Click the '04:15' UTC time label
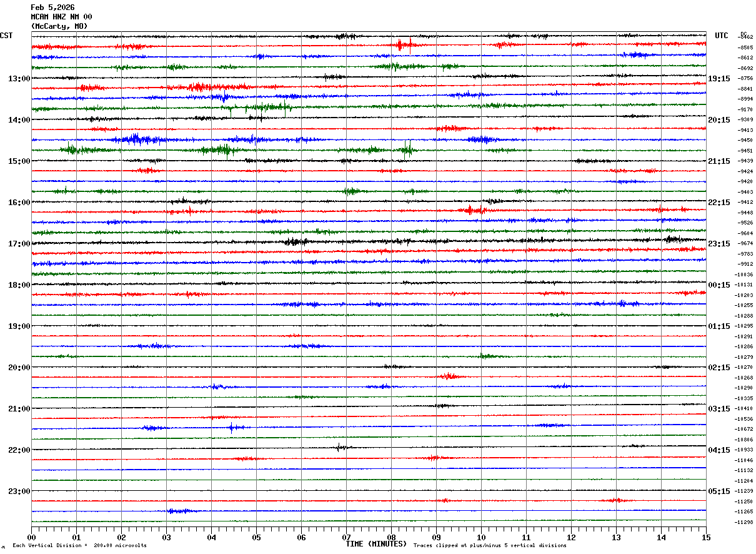 719,450
